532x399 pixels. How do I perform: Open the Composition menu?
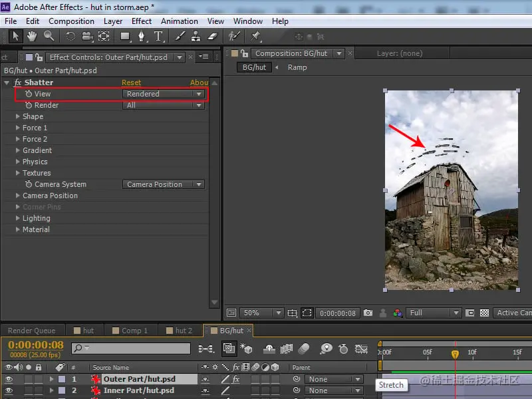pos(71,21)
